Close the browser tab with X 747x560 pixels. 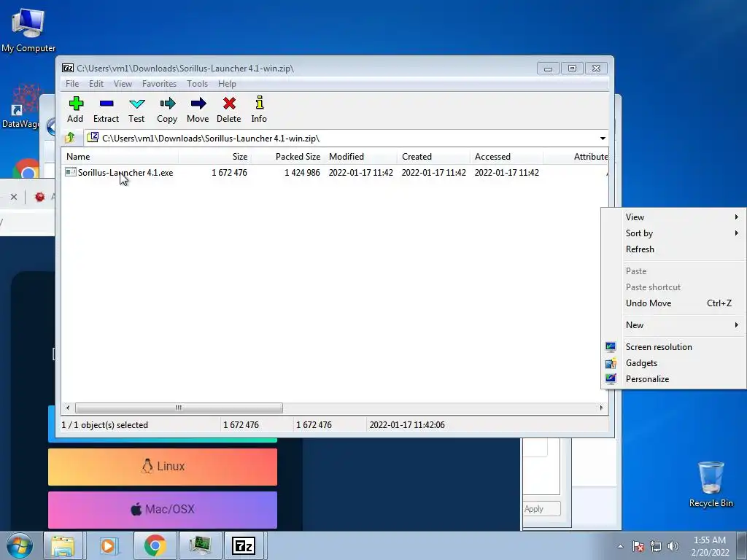(14, 197)
